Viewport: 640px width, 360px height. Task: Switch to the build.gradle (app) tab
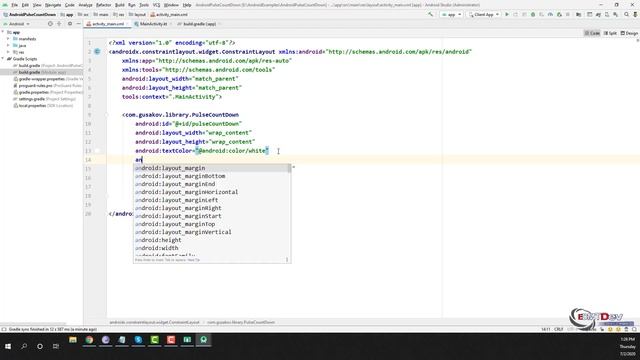coord(199,24)
